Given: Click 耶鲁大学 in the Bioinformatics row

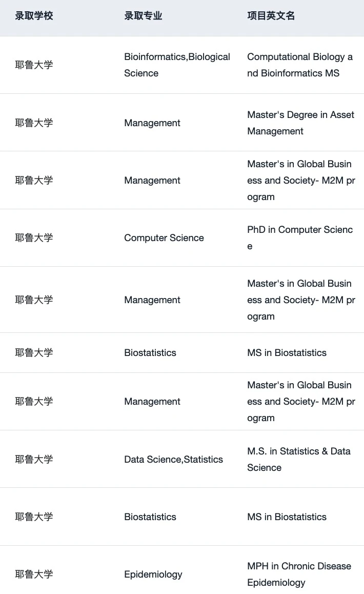Looking at the screenshot, I should pos(34,65).
